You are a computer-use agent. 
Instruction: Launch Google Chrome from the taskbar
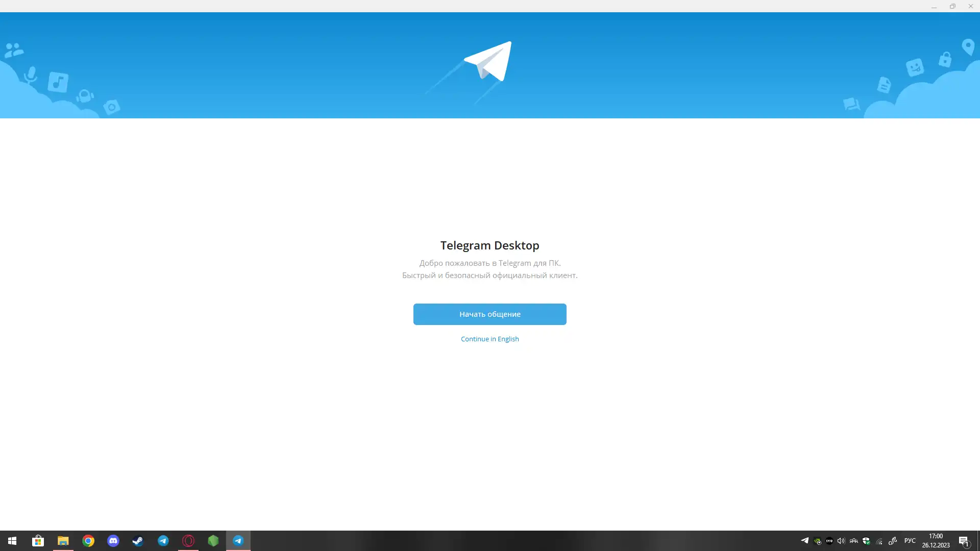click(x=88, y=541)
